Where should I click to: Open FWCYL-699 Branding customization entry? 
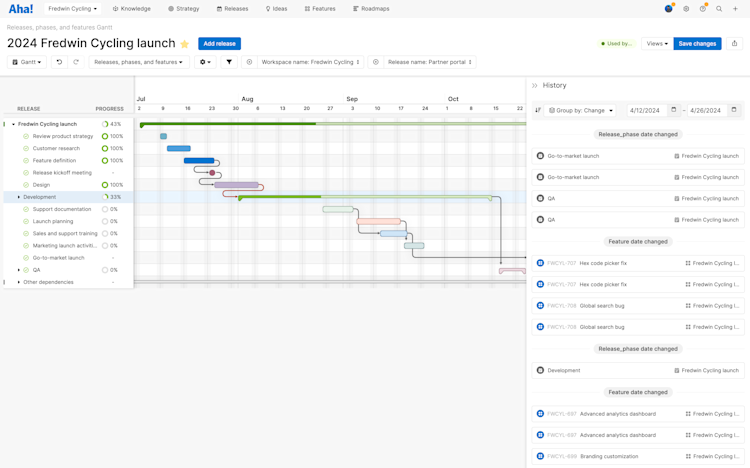pos(638,457)
